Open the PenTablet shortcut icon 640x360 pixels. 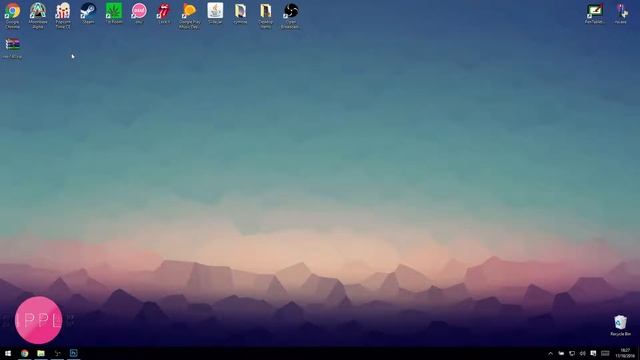pos(595,13)
